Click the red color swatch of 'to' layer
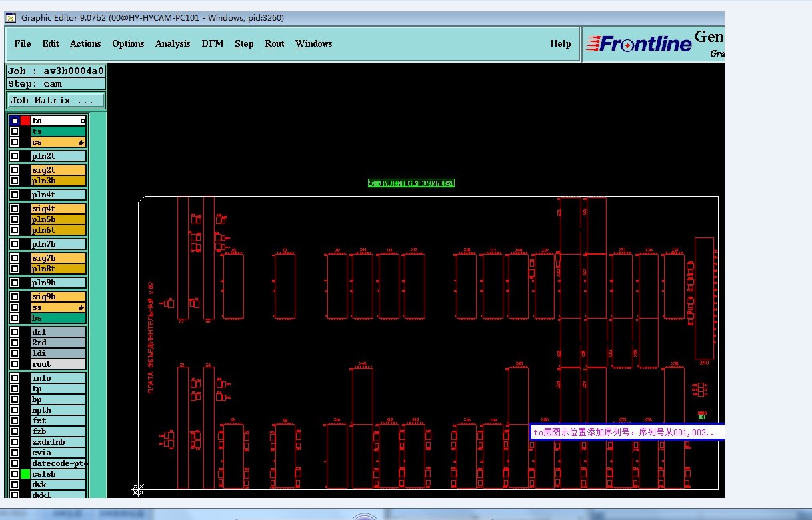Image resolution: width=812 pixels, height=520 pixels. point(25,121)
